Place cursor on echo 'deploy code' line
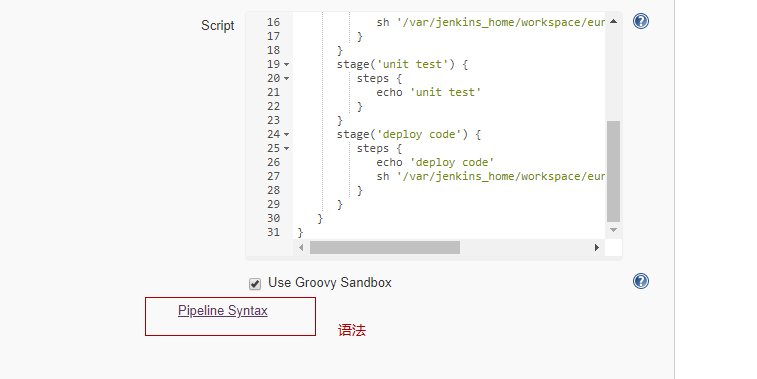757x379 pixels. point(435,162)
